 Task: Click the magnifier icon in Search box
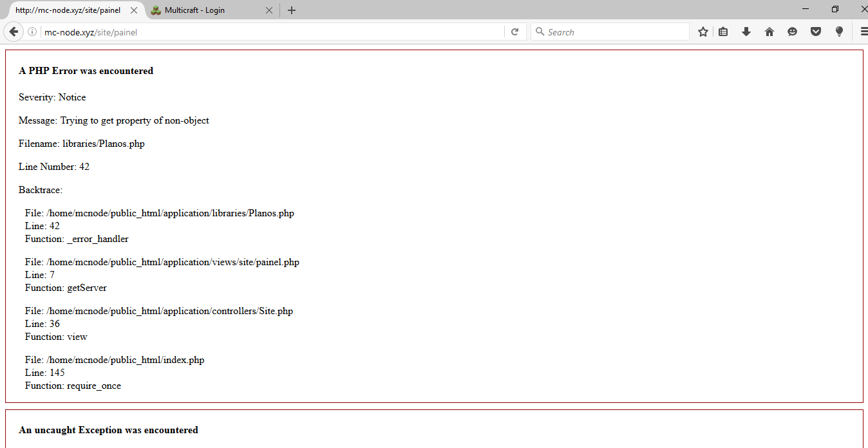pyautogui.click(x=540, y=32)
